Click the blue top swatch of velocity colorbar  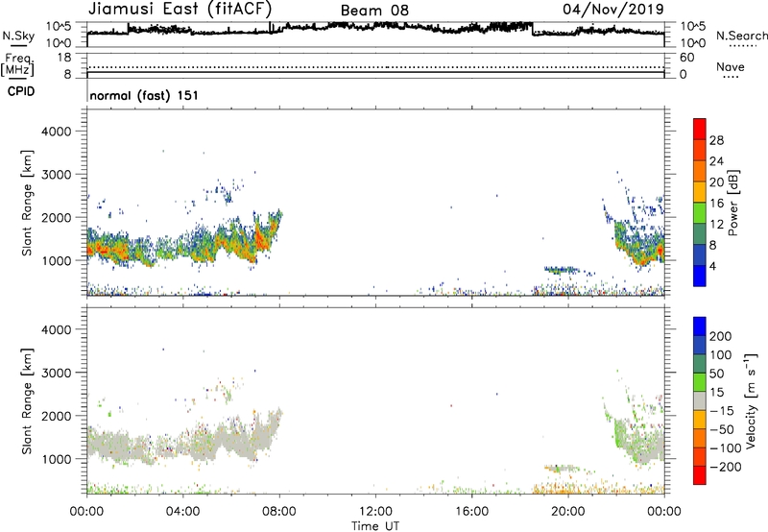pyautogui.click(x=700, y=326)
